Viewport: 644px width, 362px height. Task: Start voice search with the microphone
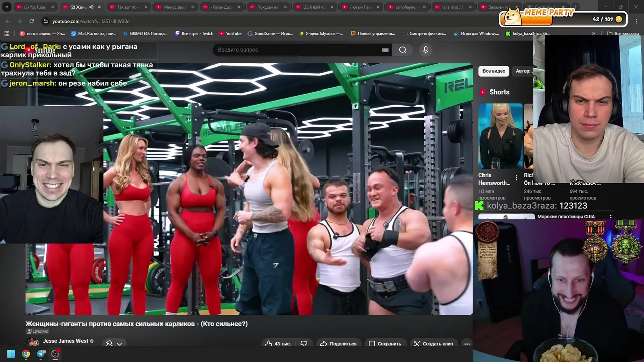tap(425, 50)
